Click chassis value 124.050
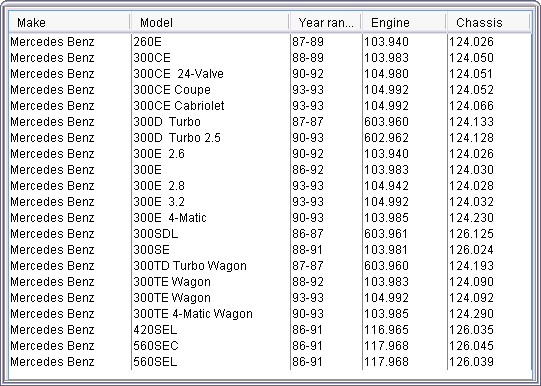The height and width of the screenshot is (386, 541). [x=471, y=58]
